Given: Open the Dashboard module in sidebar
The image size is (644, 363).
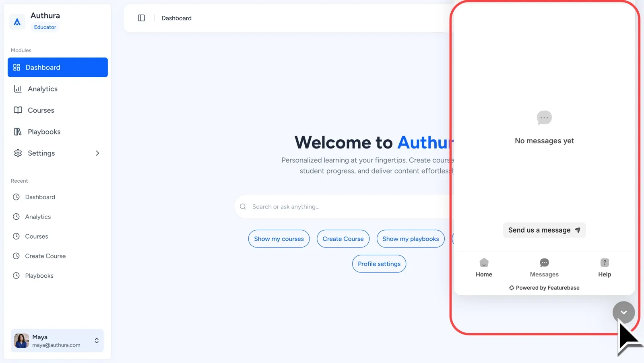Looking at the screenshot, I should 58,67.
